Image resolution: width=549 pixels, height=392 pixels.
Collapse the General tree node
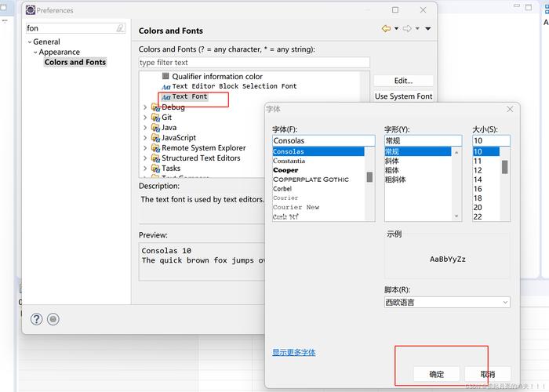click(30, 42)
